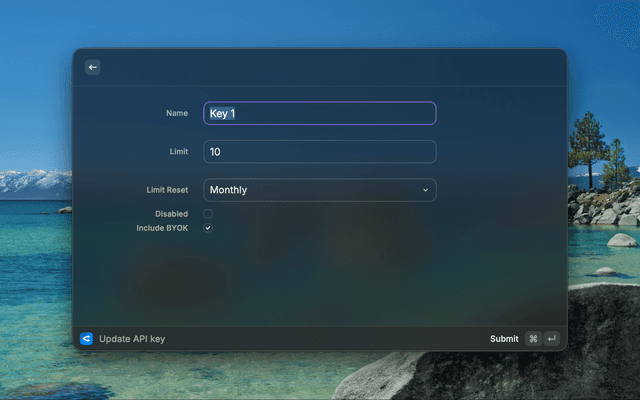Image resolution: width=640 pixels, height=400 pixels.
Task: Click the Update API key title text
Action: click(132, 339)
